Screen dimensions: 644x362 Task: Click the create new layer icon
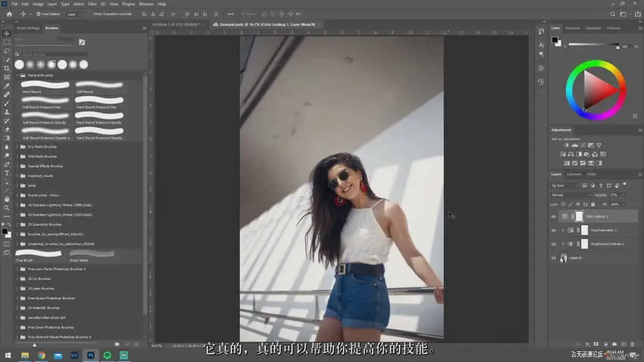[623, 344]
